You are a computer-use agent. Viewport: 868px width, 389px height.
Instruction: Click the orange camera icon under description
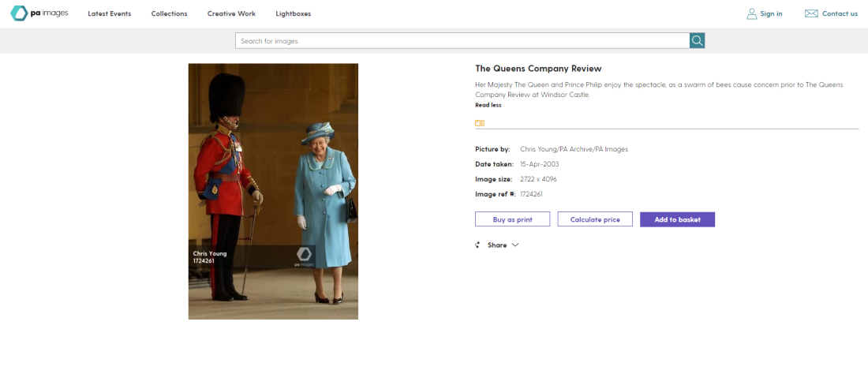(480, 123)
